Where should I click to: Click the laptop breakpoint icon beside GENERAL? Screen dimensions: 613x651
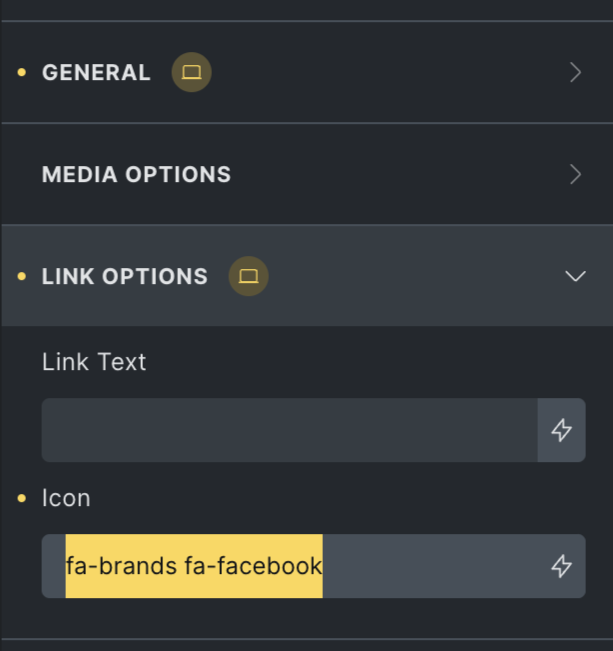191,73
